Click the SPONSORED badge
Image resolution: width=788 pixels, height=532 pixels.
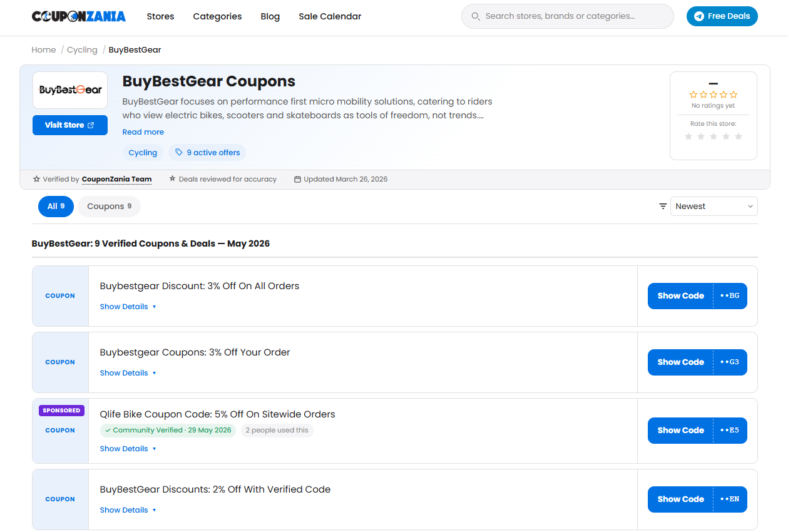tap(61, 411)
